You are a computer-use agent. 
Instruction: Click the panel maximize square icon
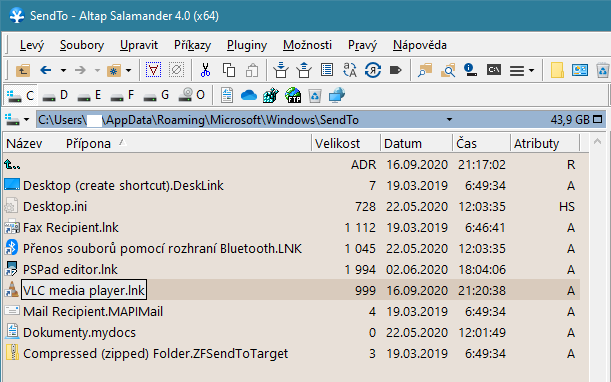[x=597, y=119]
